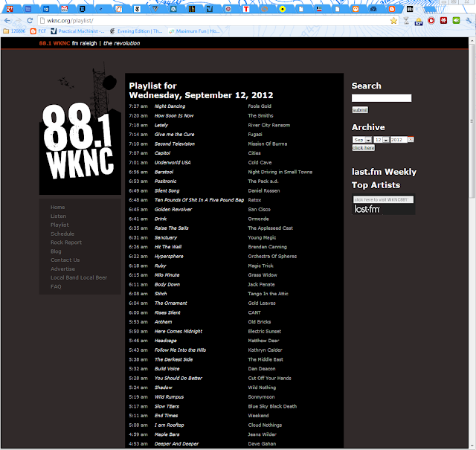Open the FCF bookmark
Screen dimensions: 476x450
38,31
